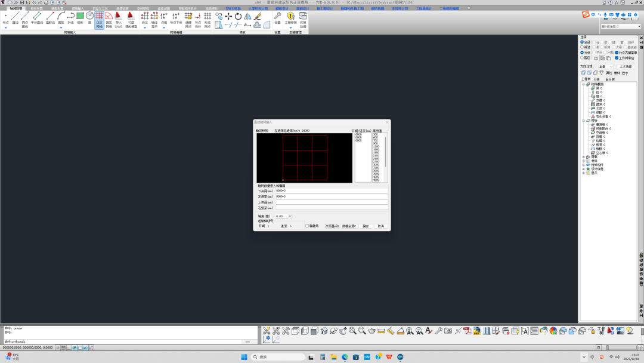Select the 全部 radio button in selection panel

tap(582, 42)
